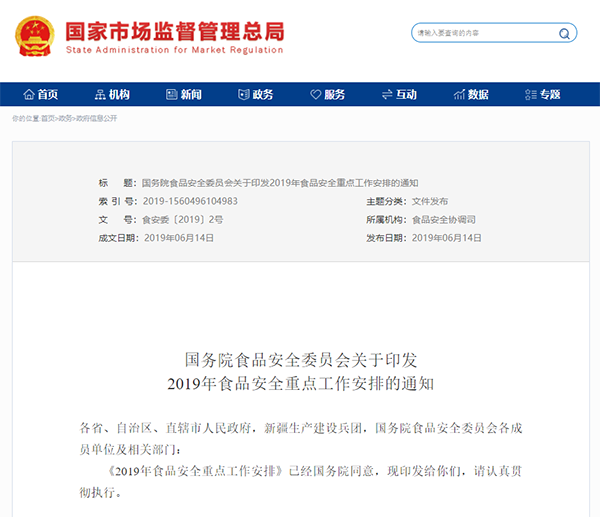Open the 首页 navigation item
600x517 pixels.
tap(47, 94)
